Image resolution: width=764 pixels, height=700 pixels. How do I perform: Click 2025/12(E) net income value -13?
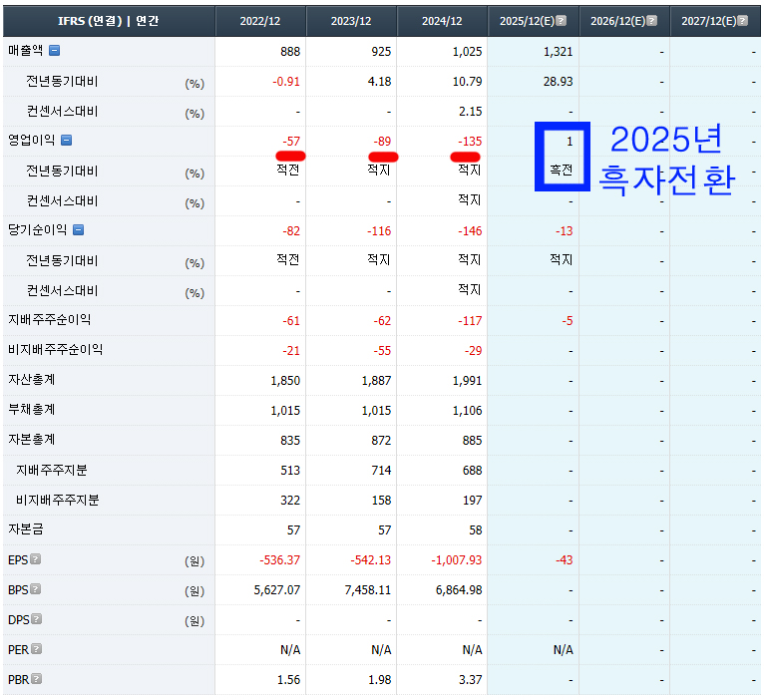pyautogui.click(x=565, y=231)
